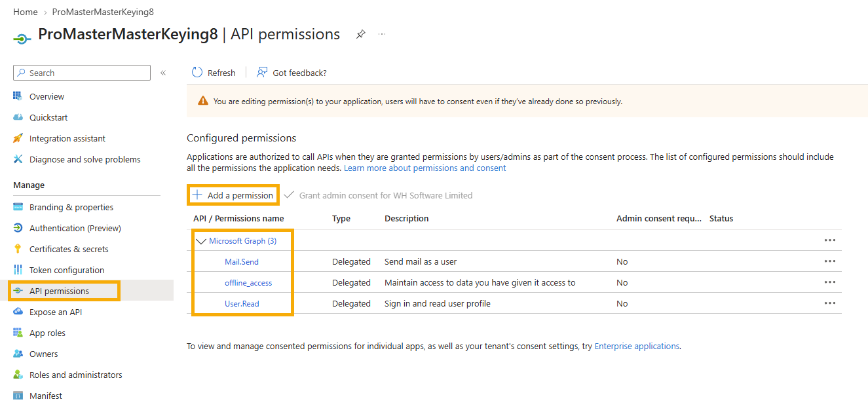Select Expose an API in sidebar
868x412 pixels.
coord(56,312)
